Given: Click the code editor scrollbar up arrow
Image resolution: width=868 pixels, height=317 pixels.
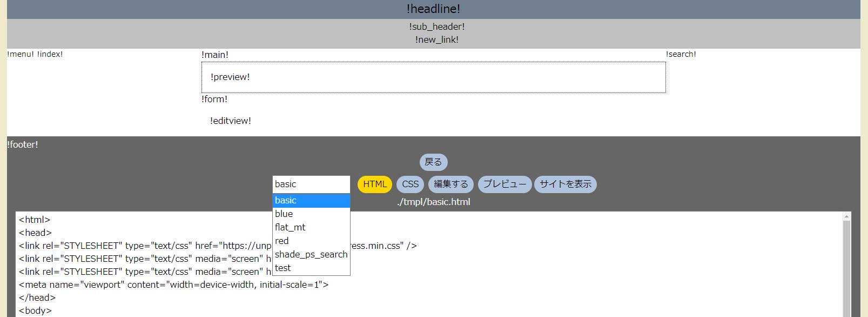Looking at the screenshot, I should click(x=846, y=216).
